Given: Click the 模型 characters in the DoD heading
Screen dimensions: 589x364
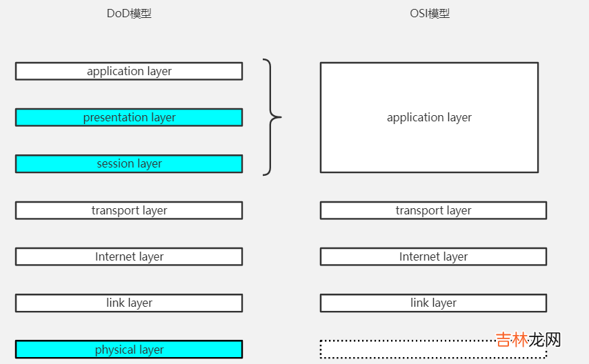Looking at the screenshot, I should click(x=140, y=13).
